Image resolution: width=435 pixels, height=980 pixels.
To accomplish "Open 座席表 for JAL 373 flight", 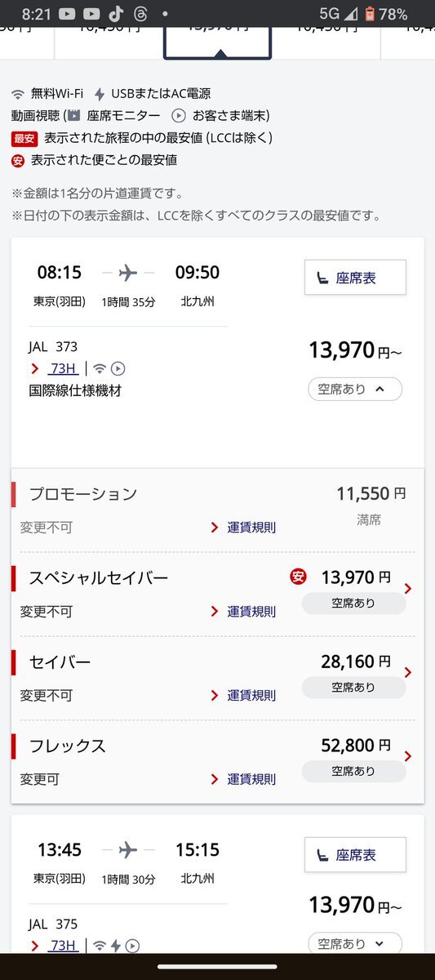I will pyautogui.click(x=355, y=278).
